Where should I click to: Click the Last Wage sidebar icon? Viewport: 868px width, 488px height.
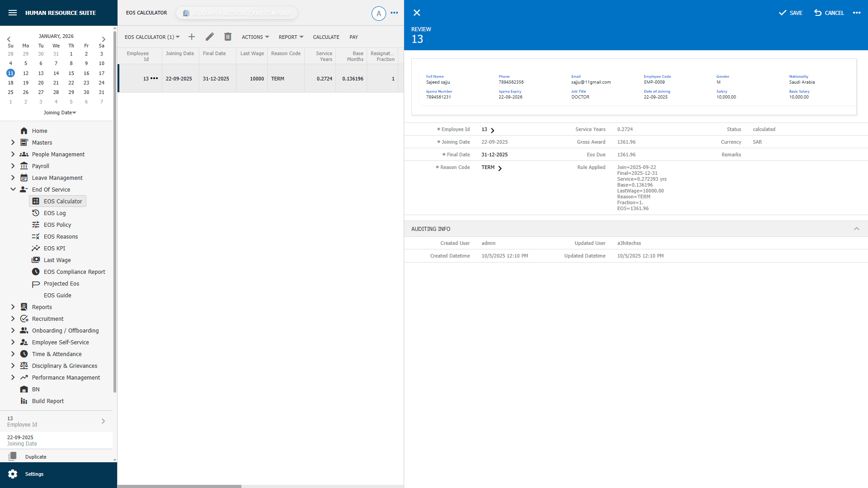coord(36,260)
